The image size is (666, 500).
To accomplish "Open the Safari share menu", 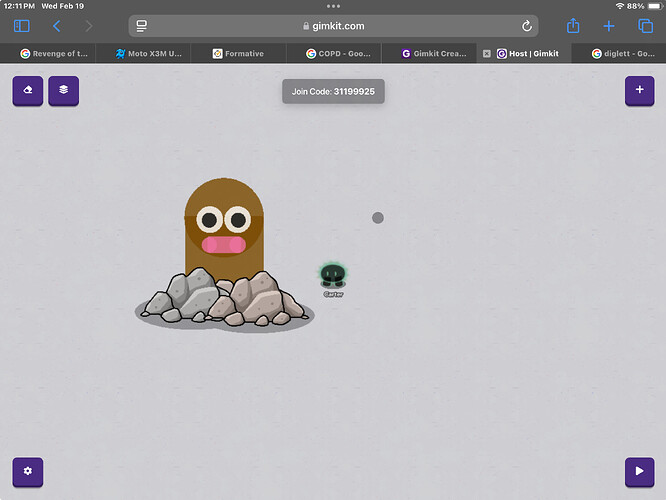I will 573,26.
